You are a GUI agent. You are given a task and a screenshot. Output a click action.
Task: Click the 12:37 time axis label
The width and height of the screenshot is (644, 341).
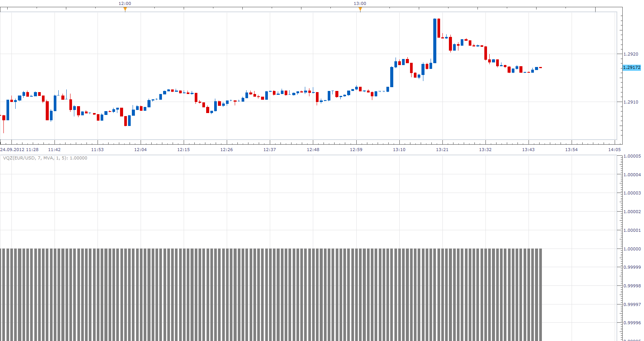pos(270,150)
